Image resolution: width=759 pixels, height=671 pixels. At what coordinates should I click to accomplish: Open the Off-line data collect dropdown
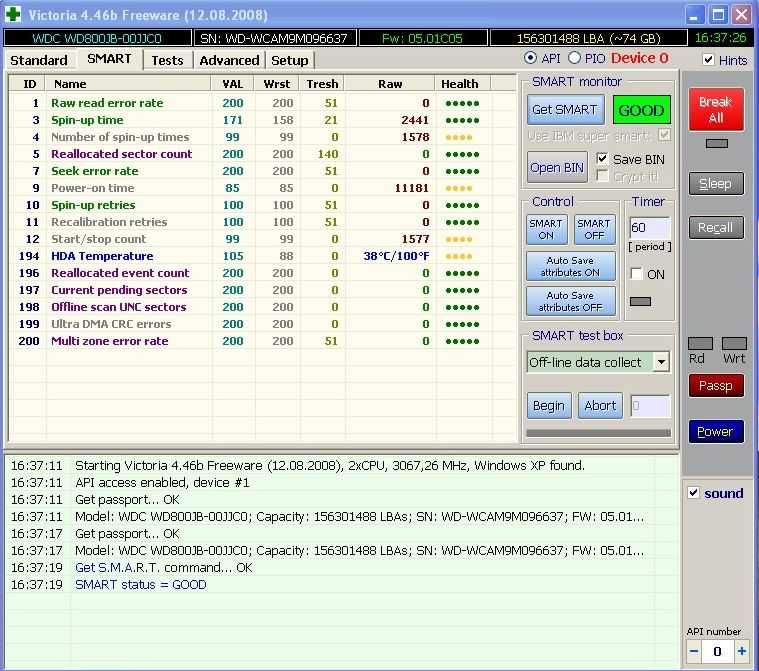click(x=661, y=362)
